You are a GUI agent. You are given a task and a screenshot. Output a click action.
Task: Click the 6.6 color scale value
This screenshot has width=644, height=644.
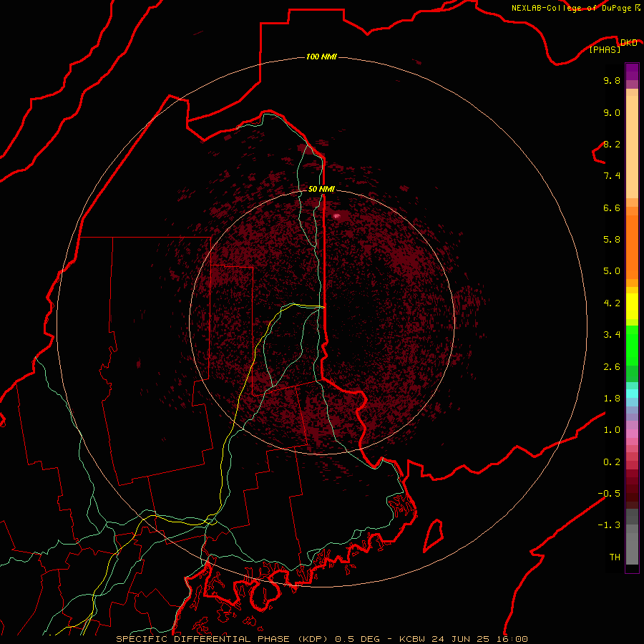[612, 208]
